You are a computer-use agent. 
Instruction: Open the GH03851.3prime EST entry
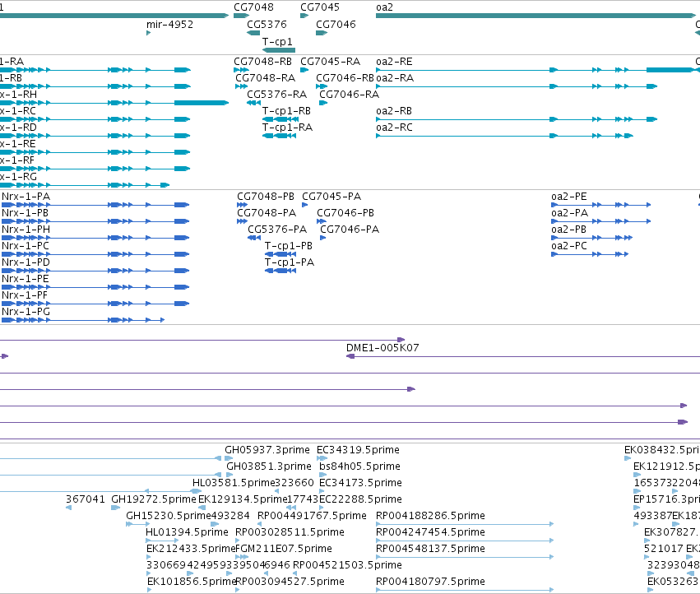coord(269,466)
